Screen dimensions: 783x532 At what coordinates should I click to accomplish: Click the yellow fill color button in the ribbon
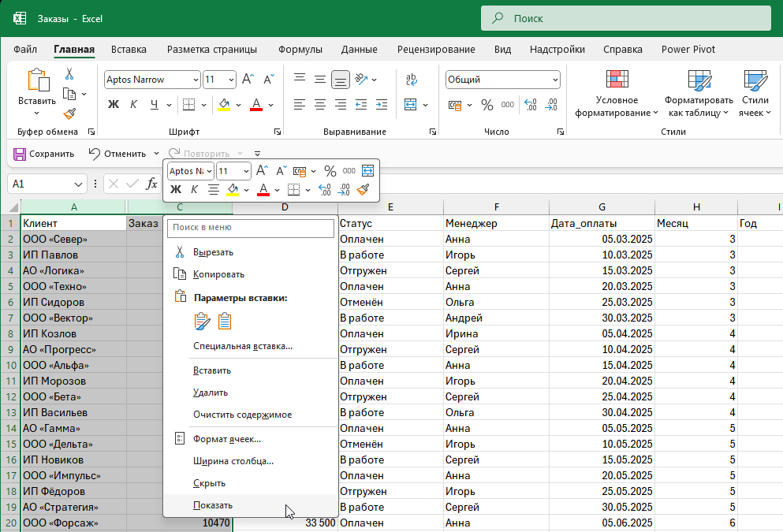coord(224,105)
